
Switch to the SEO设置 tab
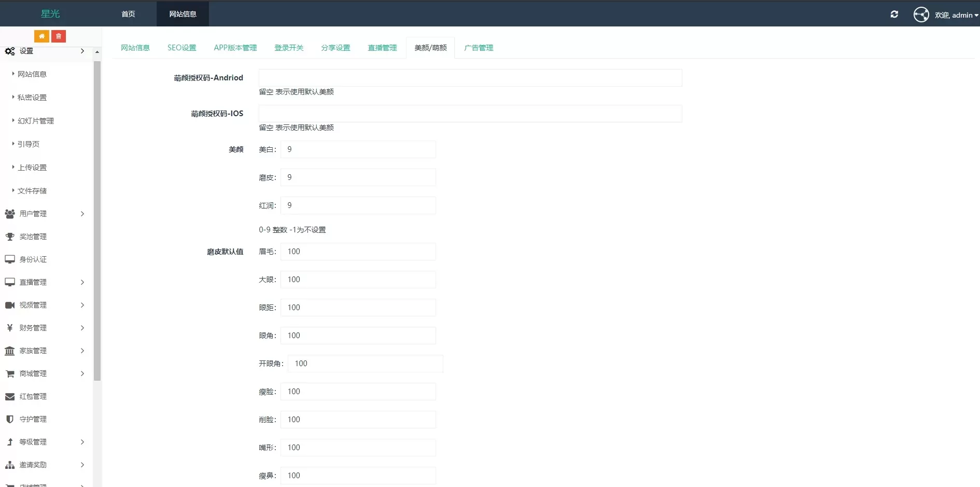point(181,48)
